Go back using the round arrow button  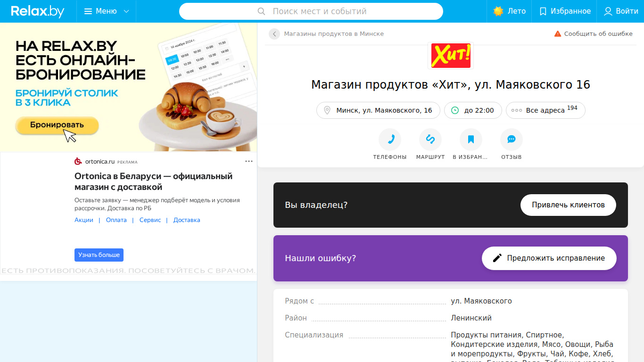tap(274, 34)
